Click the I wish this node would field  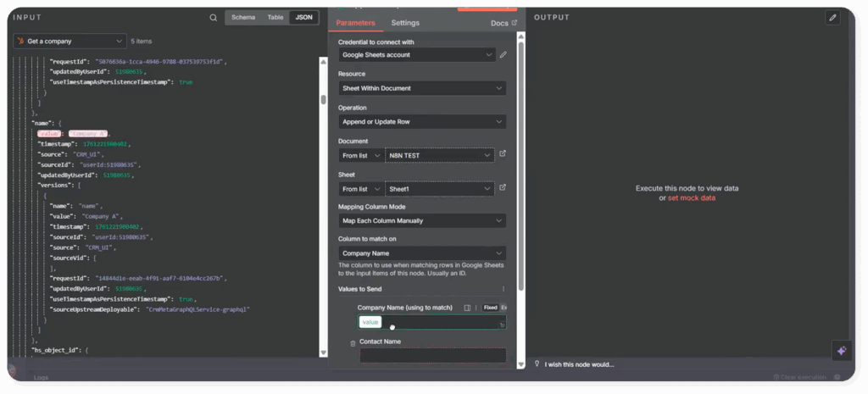[x=579, y=364]
